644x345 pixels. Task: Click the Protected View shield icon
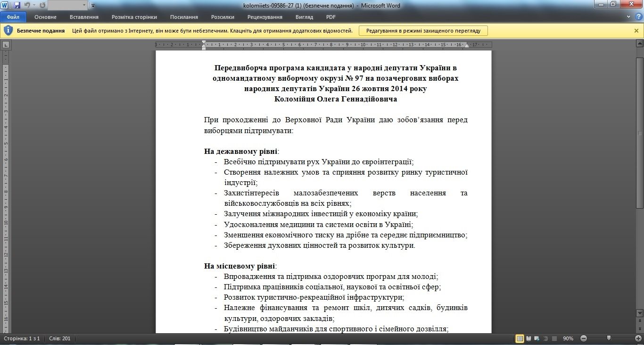8,31
